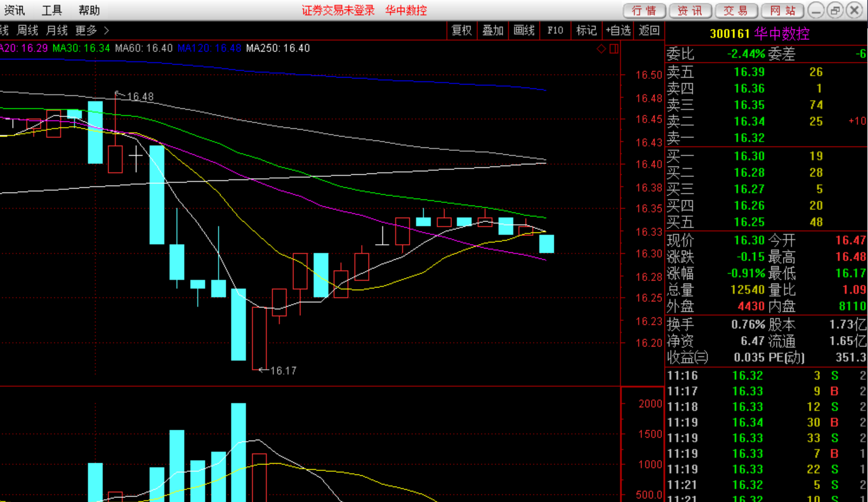868x502 pixels.
Task: Click stock name 华中数控 in side panel
Action: point(782,34)
